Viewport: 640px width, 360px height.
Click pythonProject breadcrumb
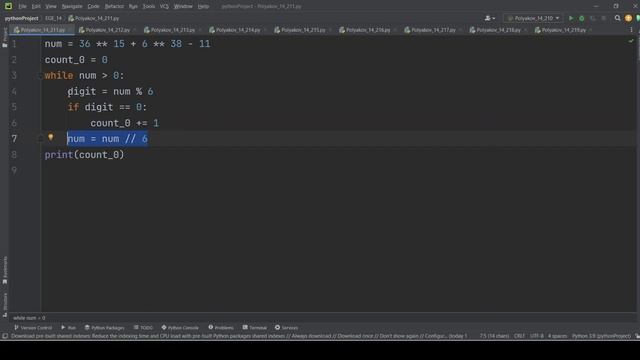click(x=21, y=18)
